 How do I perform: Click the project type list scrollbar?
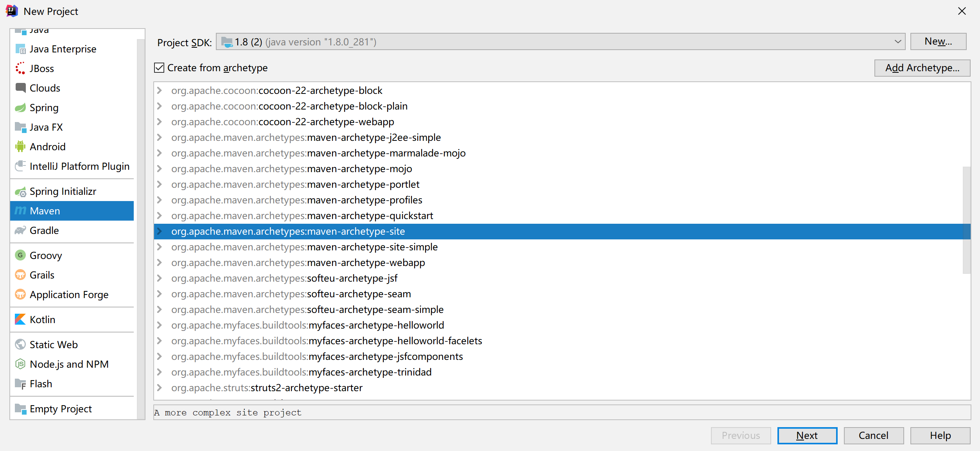[x=141, y=229]
